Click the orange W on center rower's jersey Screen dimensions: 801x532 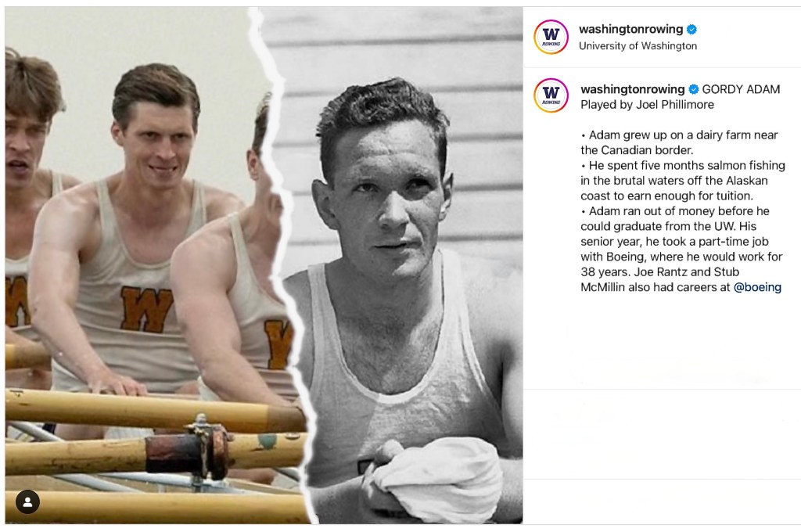(x=146, y=309)
